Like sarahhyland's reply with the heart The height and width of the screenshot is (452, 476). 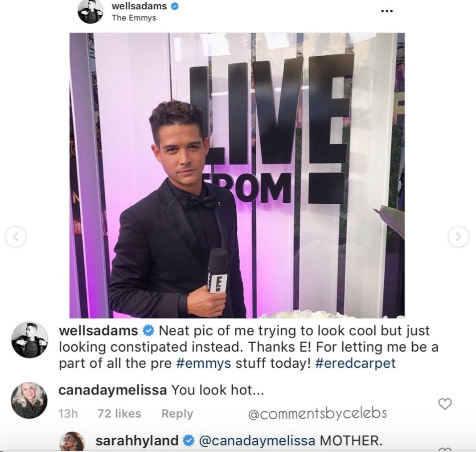click(445, 450)
